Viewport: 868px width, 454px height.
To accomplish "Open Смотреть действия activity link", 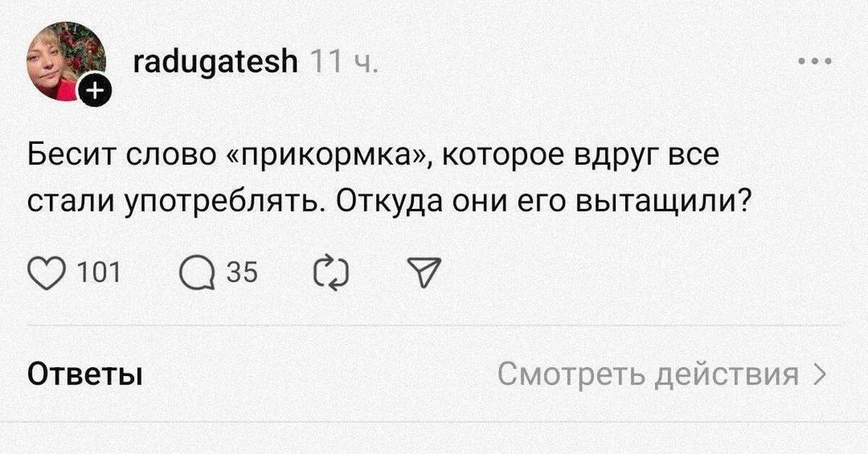I will coord(648,375).
